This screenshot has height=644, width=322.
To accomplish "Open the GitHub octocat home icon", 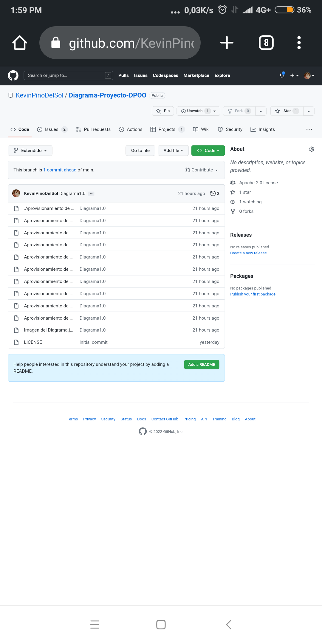I will click(x=13, y=75).
